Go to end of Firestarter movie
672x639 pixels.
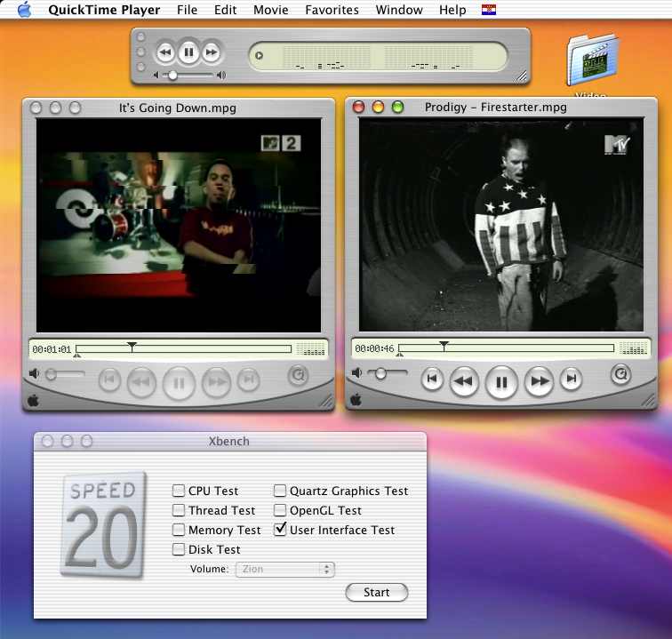click(x=572, y=379)
